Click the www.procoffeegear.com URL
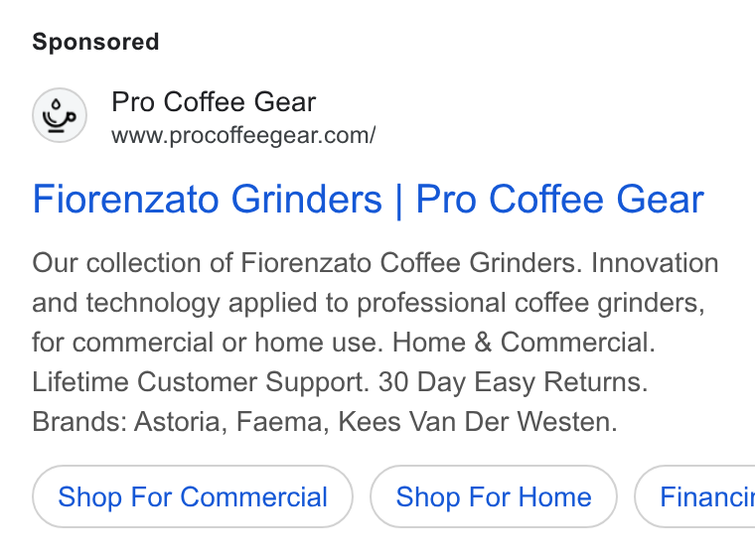This screenshot has height=560, width=755. point(243,136)
